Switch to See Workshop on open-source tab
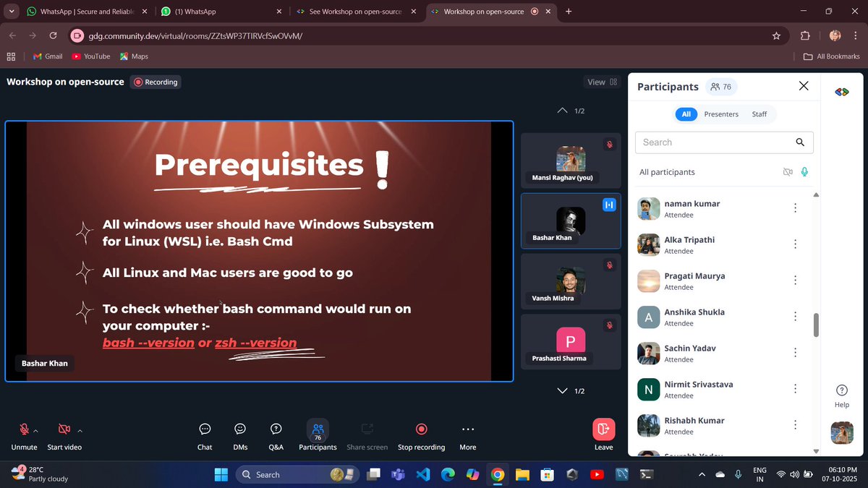This screenshot has width=868, height=488. click(x=356, y=12)
